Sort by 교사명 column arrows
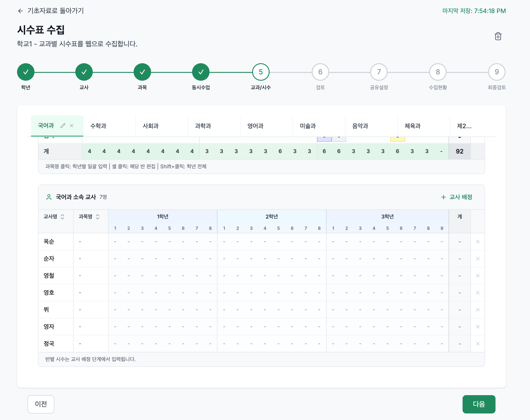Viewport: 530px width, 420px height. tap(62, 217)
